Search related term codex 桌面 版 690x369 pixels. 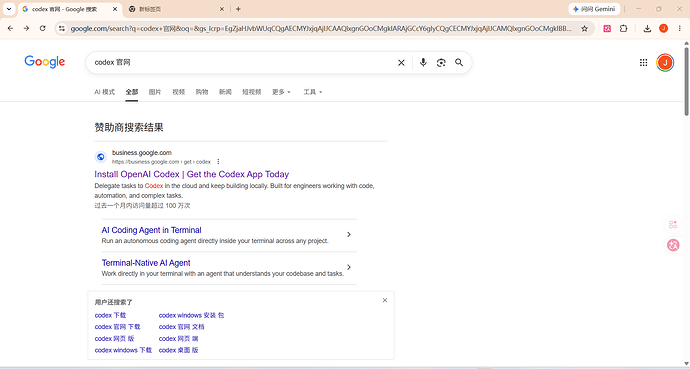point(179,350)
